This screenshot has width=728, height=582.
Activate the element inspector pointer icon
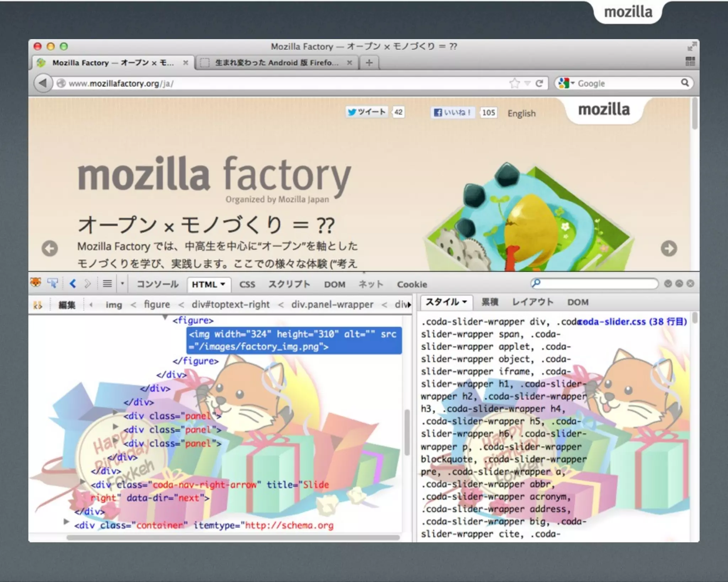pos(53,283)
